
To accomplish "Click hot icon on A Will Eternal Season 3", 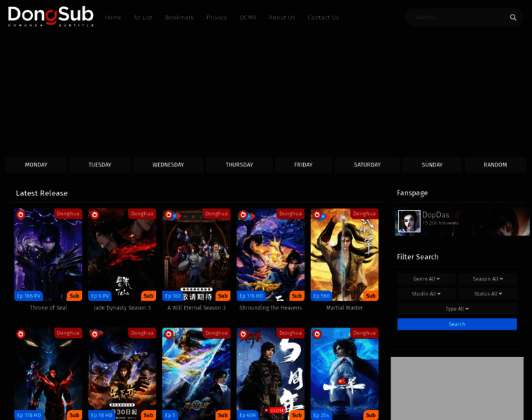I will pyautogui.click(x=169, y=214).
